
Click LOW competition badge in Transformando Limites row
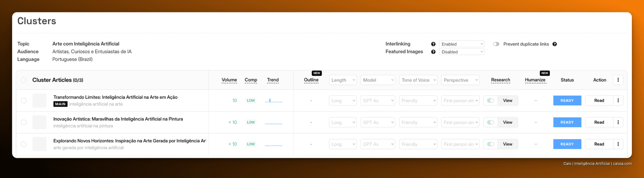coord(251,101)
